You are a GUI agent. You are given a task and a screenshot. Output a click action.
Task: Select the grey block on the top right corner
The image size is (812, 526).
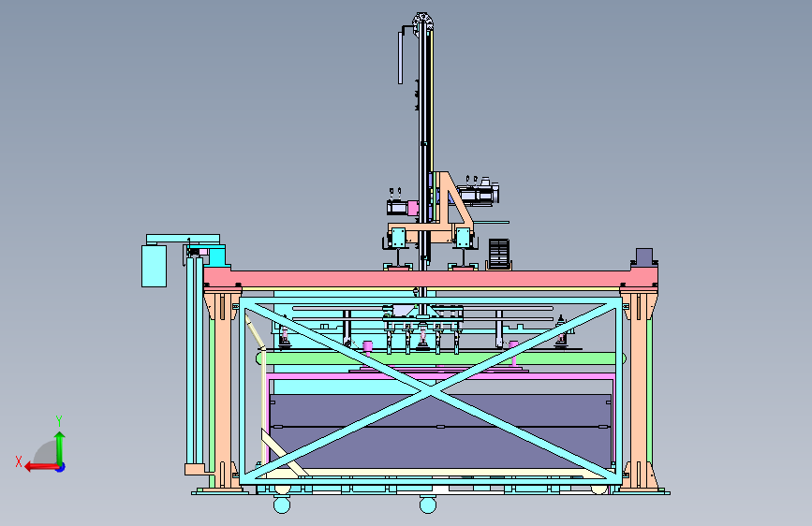coord(643,256)
